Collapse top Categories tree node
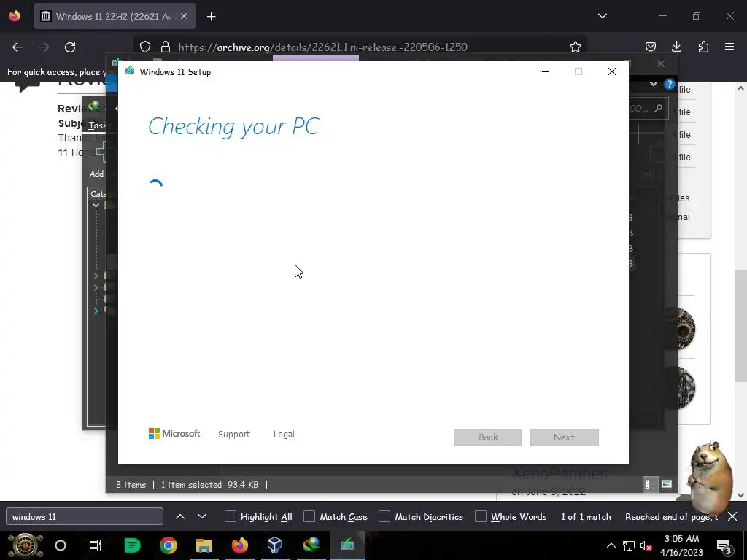This screenshot has height=560, width=747. [x=96, y=205]
